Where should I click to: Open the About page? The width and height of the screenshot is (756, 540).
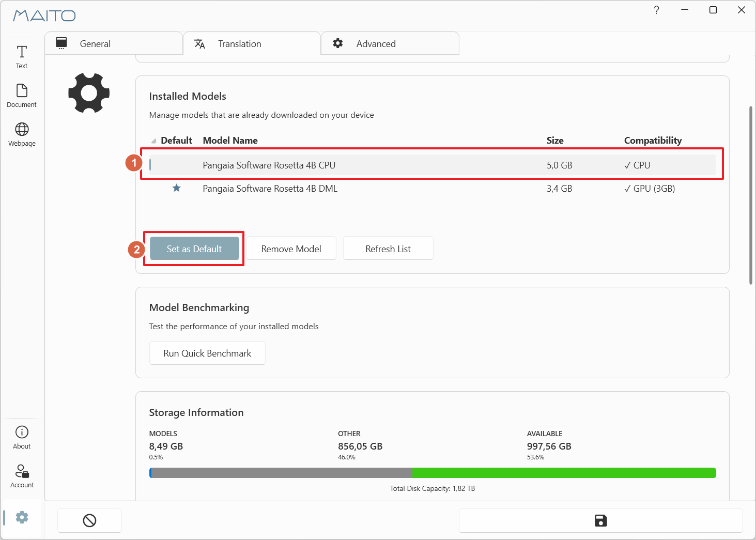coord(22,437)
